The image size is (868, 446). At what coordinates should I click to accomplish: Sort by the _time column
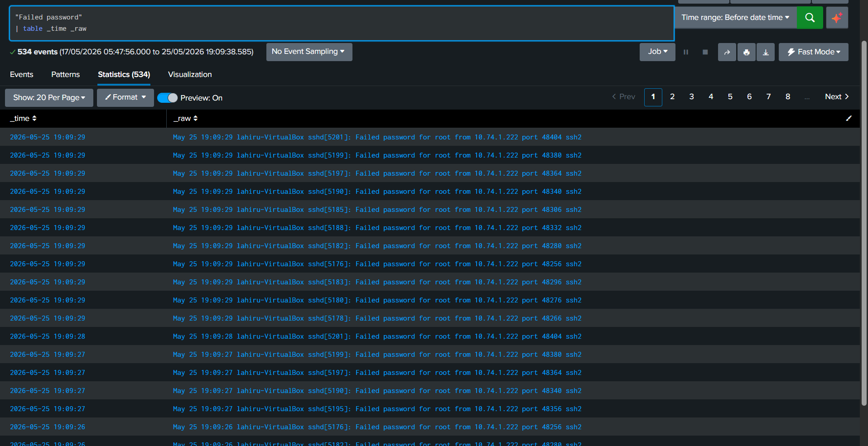[x=23, y=119]
